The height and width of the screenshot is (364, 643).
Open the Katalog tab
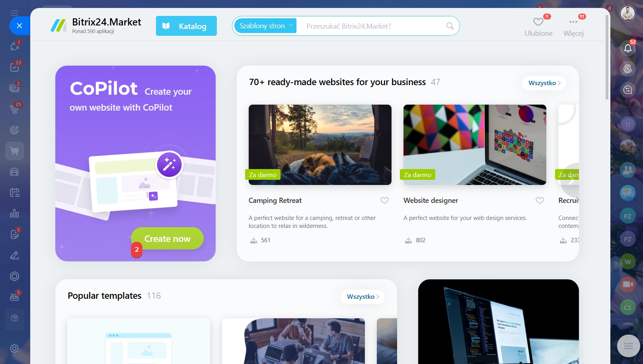pos(186,26)
